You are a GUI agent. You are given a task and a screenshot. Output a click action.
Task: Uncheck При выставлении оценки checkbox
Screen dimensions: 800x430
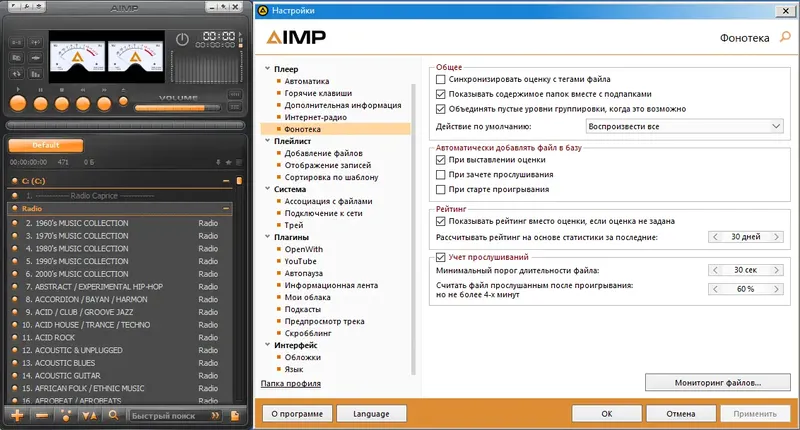tap(441, 160)
